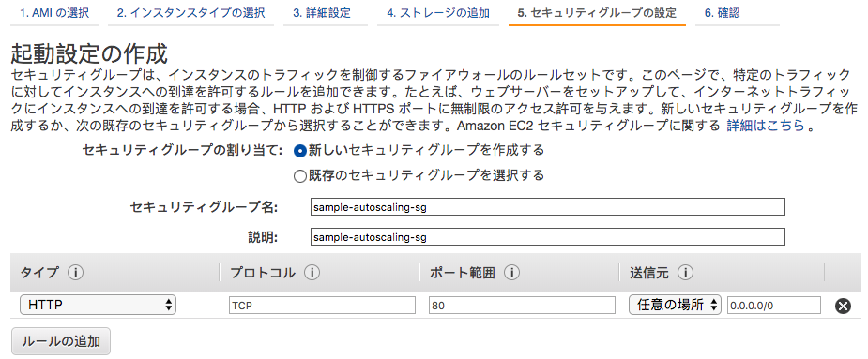Viewport: 868px width, 359px height.
Task: Click the info icon next to ポート範囲
Action: (511, 273)
